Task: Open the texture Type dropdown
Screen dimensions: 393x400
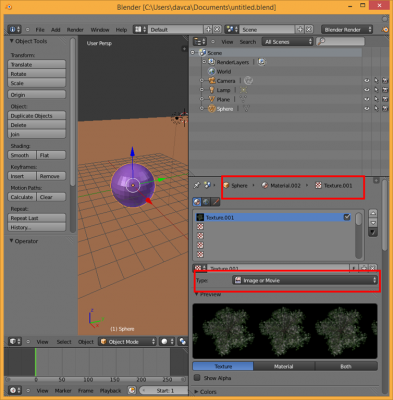Action: [x=305, y=280]
